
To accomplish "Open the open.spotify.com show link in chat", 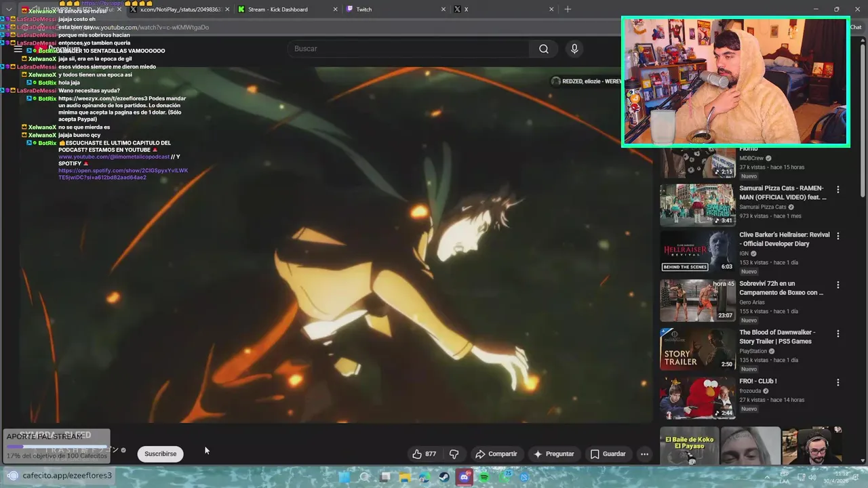I will [x=123, y=174].
